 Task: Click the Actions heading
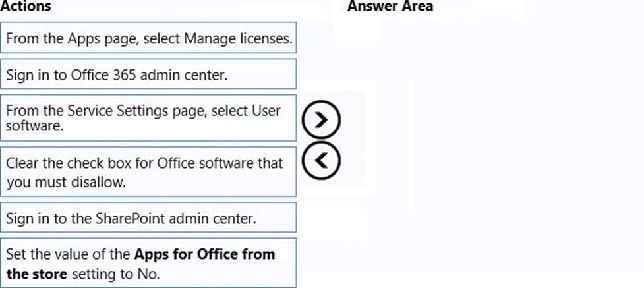(26, 6)
